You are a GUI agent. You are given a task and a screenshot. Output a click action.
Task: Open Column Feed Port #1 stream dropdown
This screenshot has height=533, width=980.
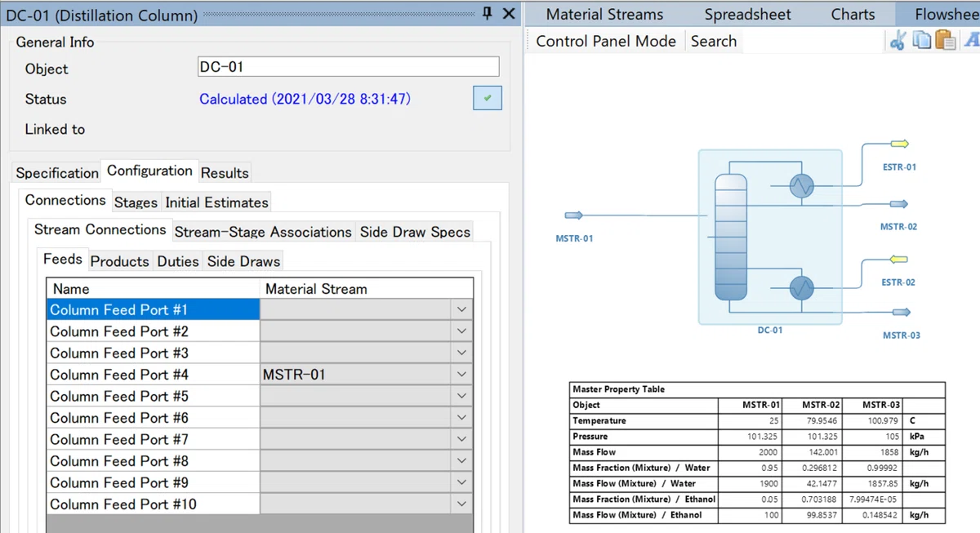(461, 309)
